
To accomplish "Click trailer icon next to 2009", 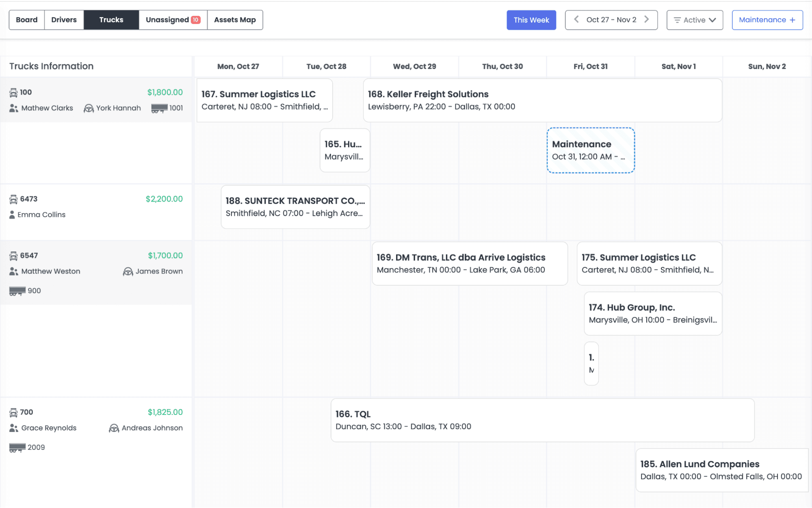I will click(17, 448).
